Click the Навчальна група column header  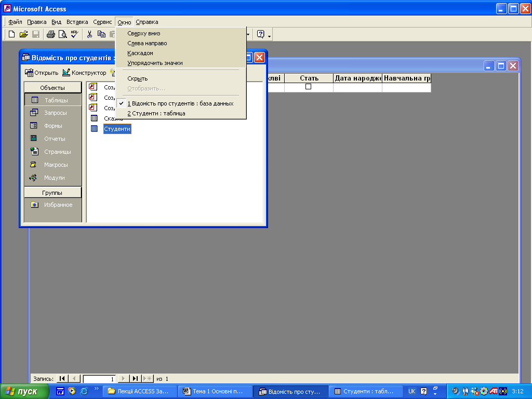[x=406, y=78]
